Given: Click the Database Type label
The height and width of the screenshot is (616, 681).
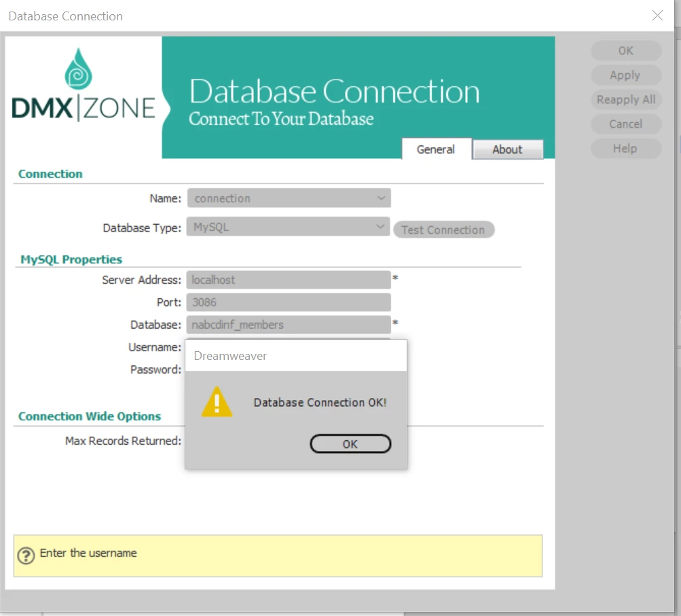Looking at the screenshot, I should click(142, 228).
